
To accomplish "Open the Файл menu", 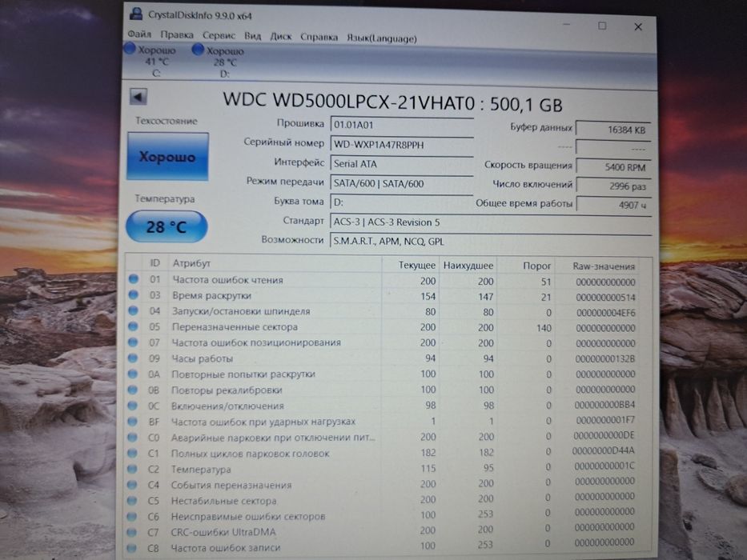I will [139, 34].
